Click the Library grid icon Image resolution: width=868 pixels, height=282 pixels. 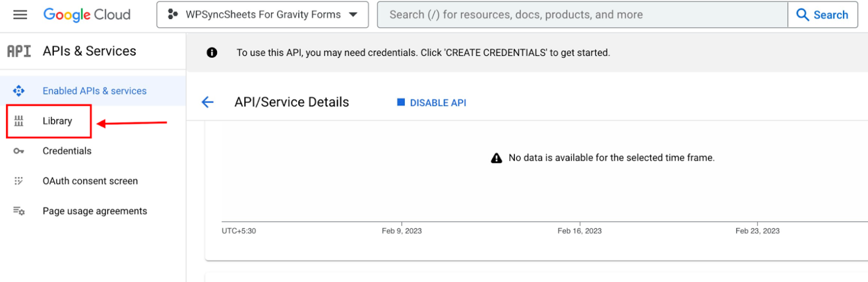pos(19,121)
